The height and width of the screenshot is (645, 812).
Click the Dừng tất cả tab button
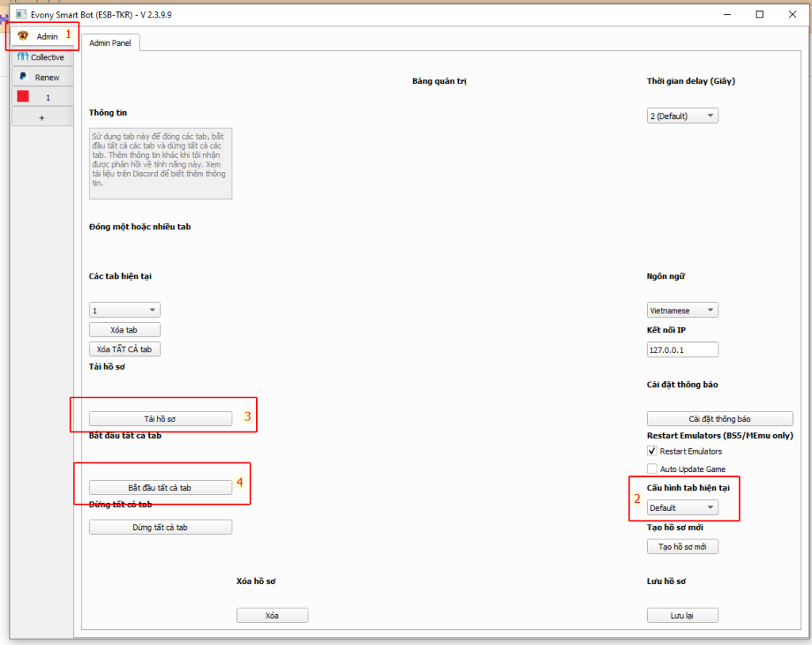(x=160, y=527)
